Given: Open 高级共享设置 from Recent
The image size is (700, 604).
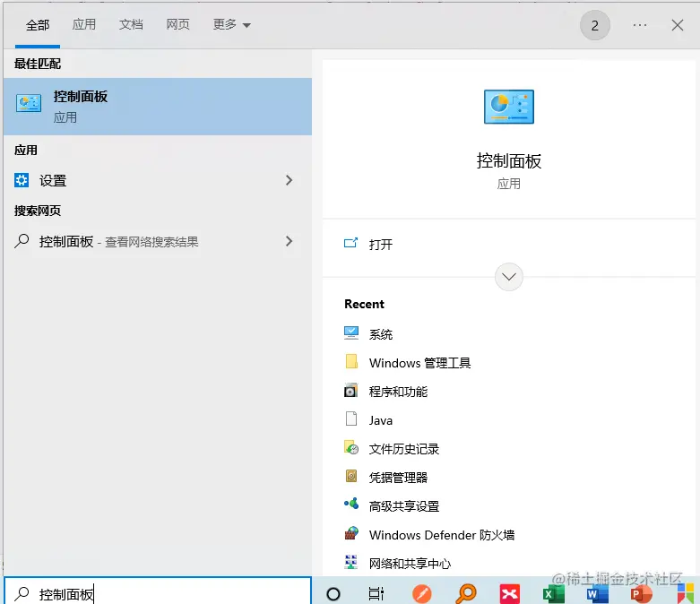Looking at the screenshot, I should (404, 505).
